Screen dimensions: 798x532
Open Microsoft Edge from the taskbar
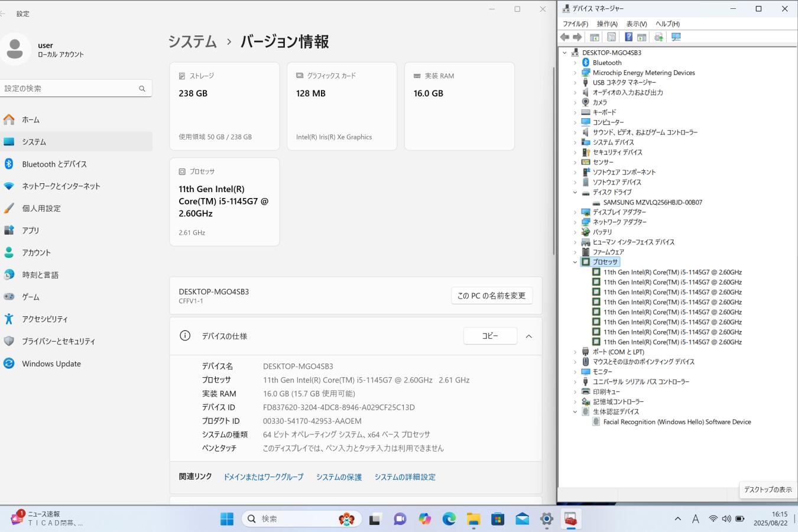[449, 519]
